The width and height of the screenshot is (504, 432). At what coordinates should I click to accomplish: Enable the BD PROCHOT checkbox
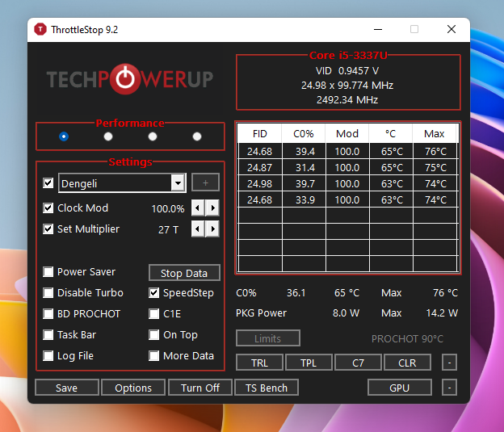[48, 314]
